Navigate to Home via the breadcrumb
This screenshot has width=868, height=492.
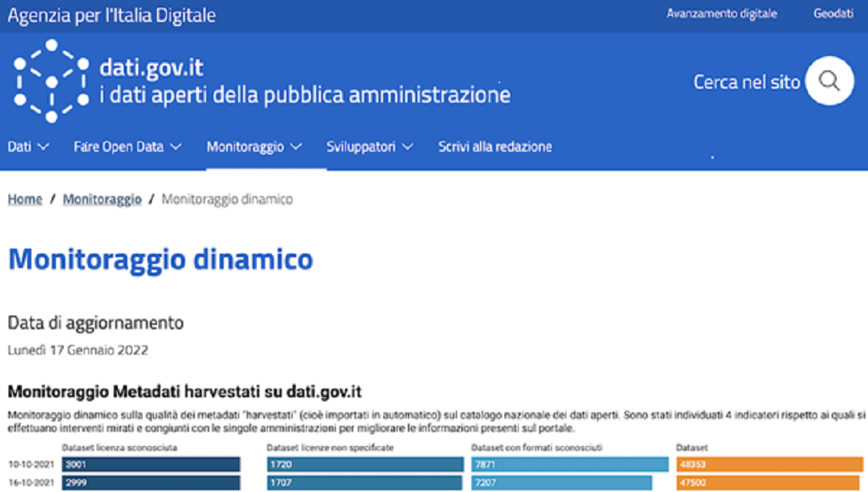pyautogui.click(x=25, y=198)
